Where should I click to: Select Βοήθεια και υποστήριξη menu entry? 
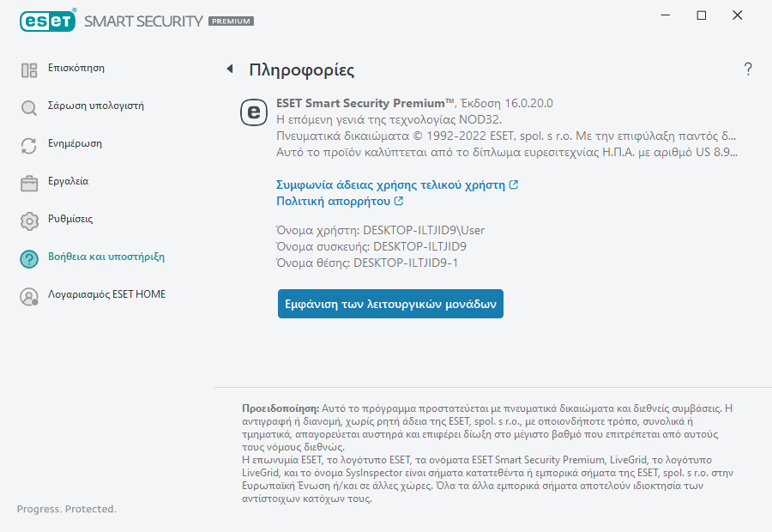106,257
